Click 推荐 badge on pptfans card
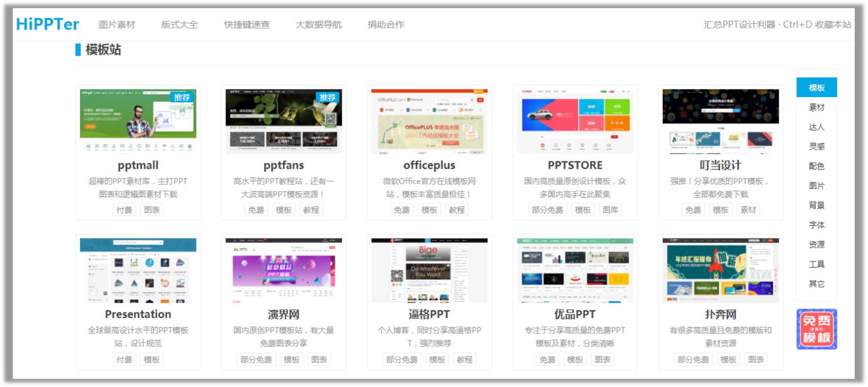Screen dimensions: 868x387 pyautogui.click(x=327, y=97)
